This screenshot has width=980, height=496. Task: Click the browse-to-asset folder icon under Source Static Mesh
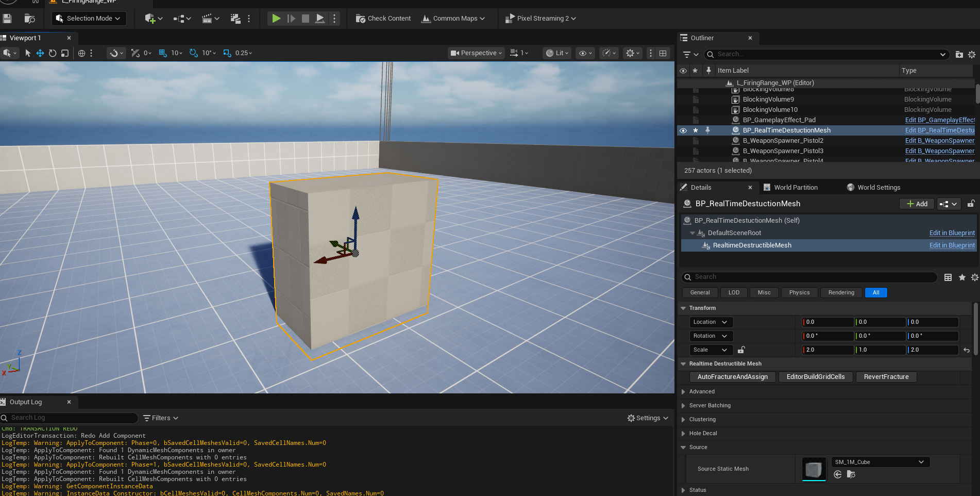click(851, 474)
